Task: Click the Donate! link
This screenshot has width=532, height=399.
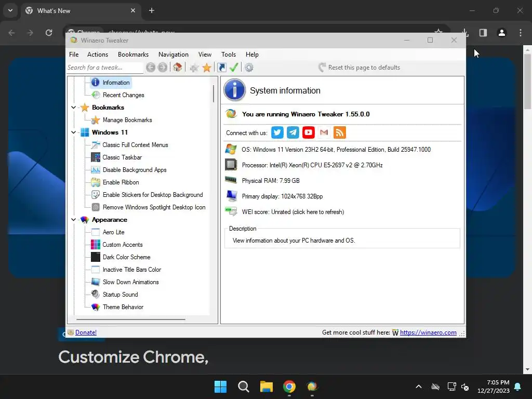Action: 86,332
